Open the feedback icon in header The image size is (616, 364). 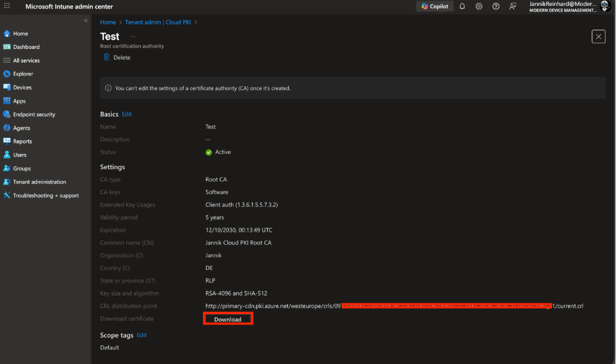click(x=513, y=7)
